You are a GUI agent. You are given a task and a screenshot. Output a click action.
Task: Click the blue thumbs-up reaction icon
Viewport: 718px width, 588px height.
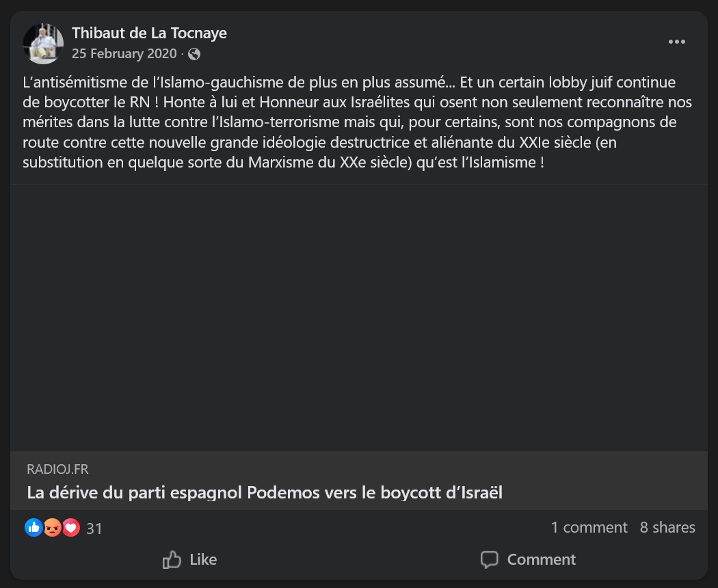(x=34, y=527)
